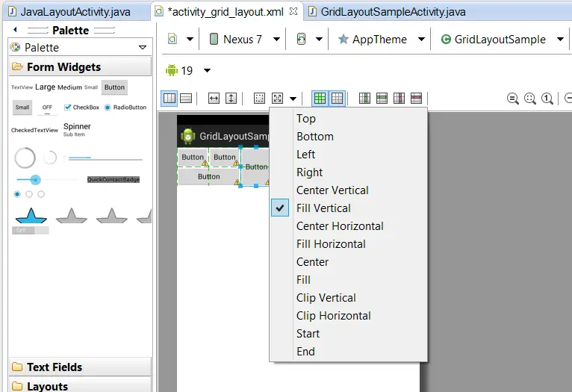572x392 pixels.
Task: Pick the OFF toggle button widget
Action: tap(47, 108)
